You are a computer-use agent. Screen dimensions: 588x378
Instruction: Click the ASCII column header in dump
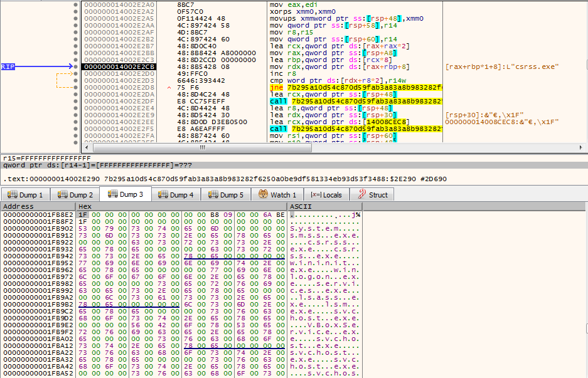coord(325,206)
